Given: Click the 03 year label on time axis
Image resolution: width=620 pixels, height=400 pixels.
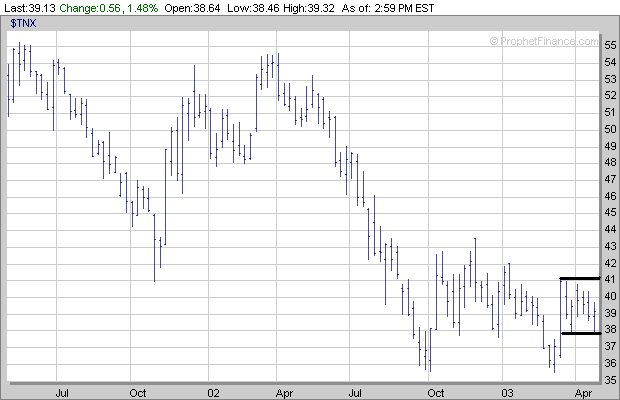Looking at the screenshot, I should click(x=507, y=393).
